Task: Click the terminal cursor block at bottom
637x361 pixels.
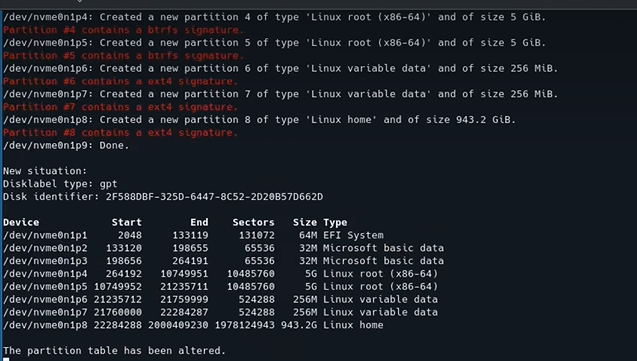Action: tap(6, 359)
